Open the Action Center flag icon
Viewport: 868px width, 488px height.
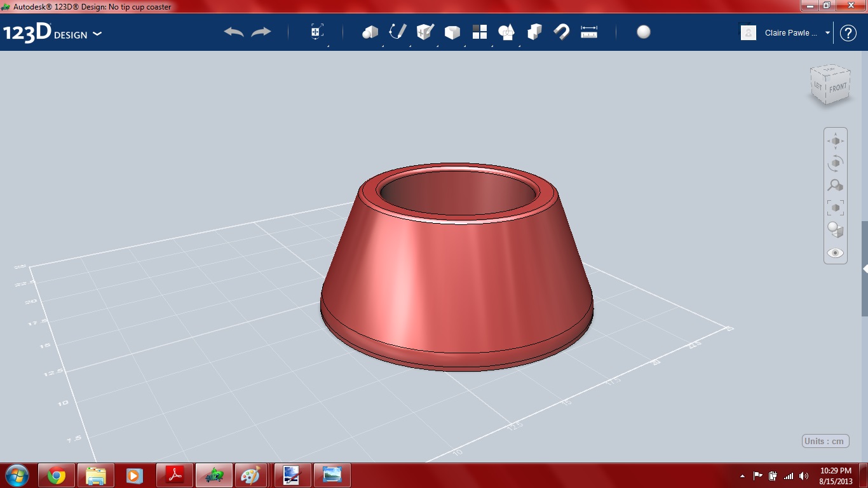(x=758, y=476)
